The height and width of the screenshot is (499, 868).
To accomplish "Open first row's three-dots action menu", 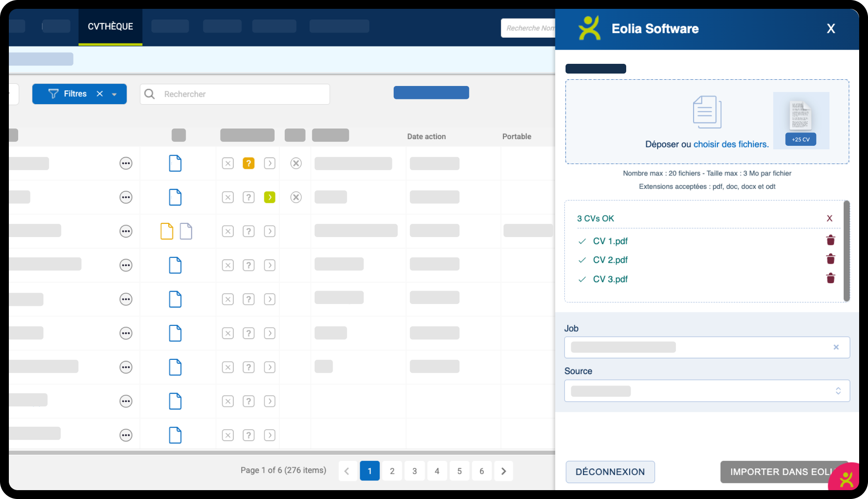I will coord(126,164).
